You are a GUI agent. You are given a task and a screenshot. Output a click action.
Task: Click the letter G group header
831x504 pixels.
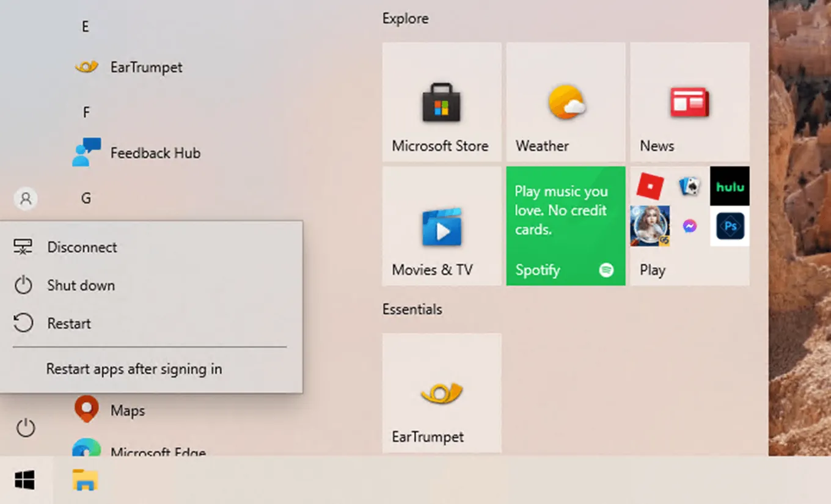pos(86,199)
